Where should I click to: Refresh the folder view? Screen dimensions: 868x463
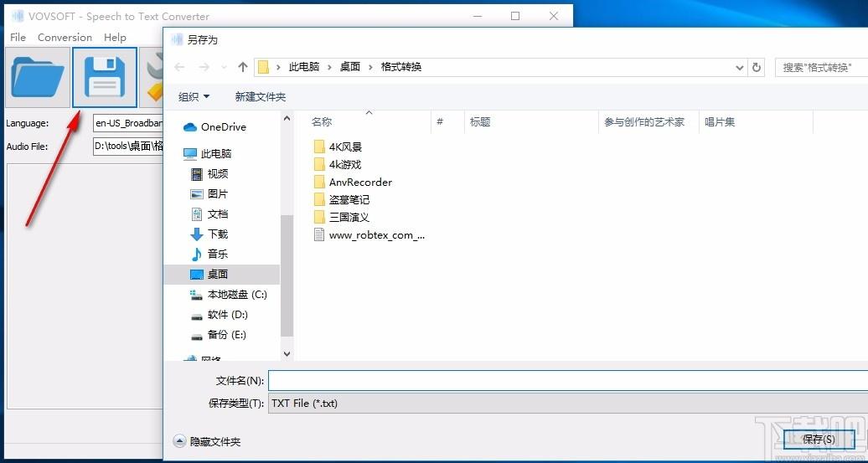pyautogui.click(x=757, y=68)
